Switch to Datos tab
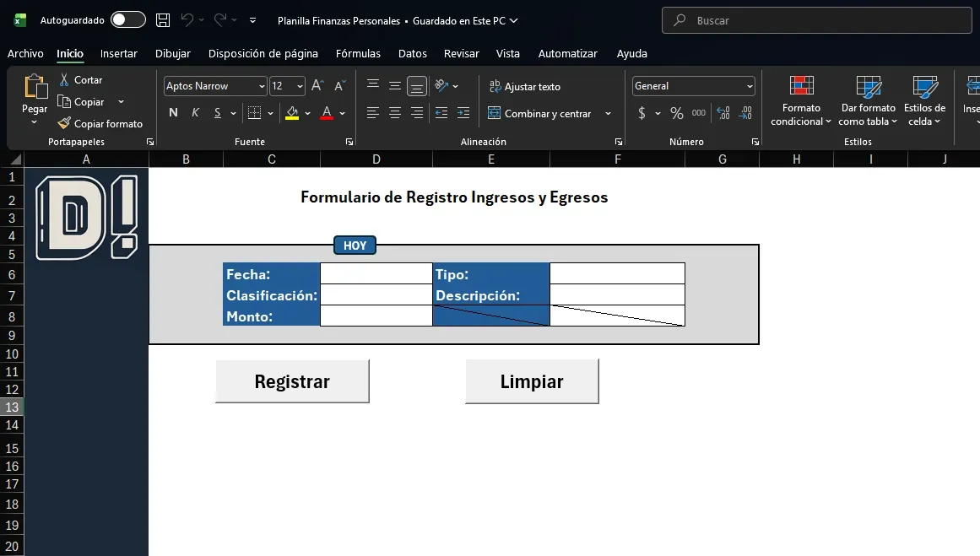The image size is (980, 556). [413, 54]
